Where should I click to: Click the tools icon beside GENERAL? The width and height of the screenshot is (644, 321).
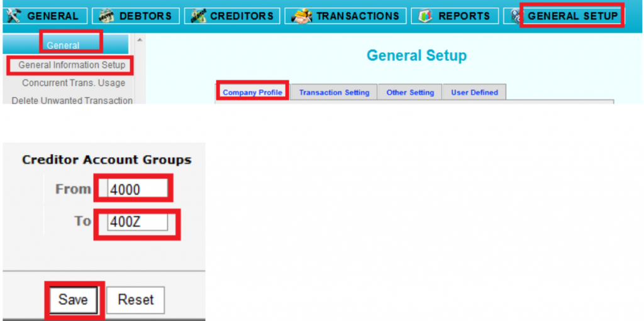pos(13,16)
